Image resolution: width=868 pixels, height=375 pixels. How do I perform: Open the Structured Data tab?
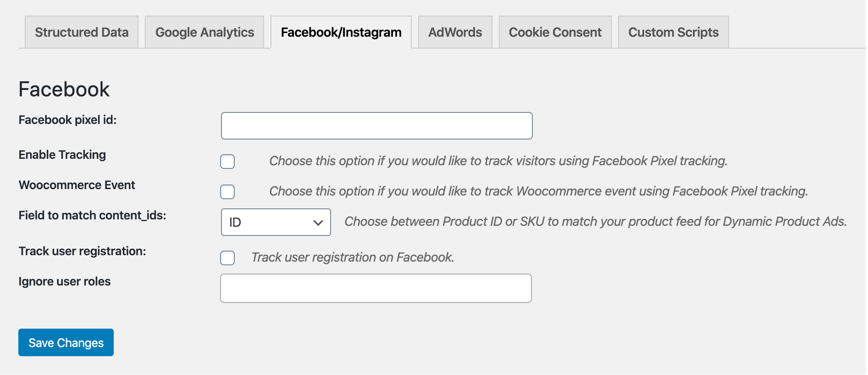click(x=82, y=32)
